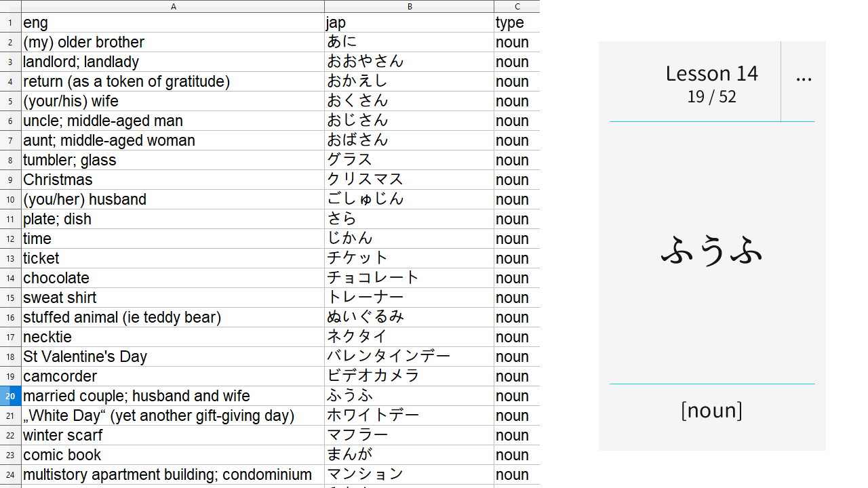Select the 'jap' header cell
This screenshot has height=488, width=868.
(410, 22)
